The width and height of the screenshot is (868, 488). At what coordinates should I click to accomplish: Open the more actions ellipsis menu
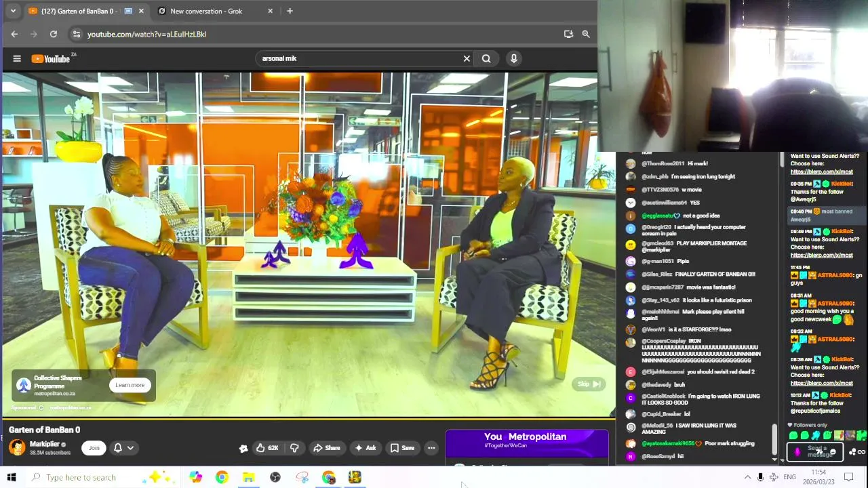431,448
